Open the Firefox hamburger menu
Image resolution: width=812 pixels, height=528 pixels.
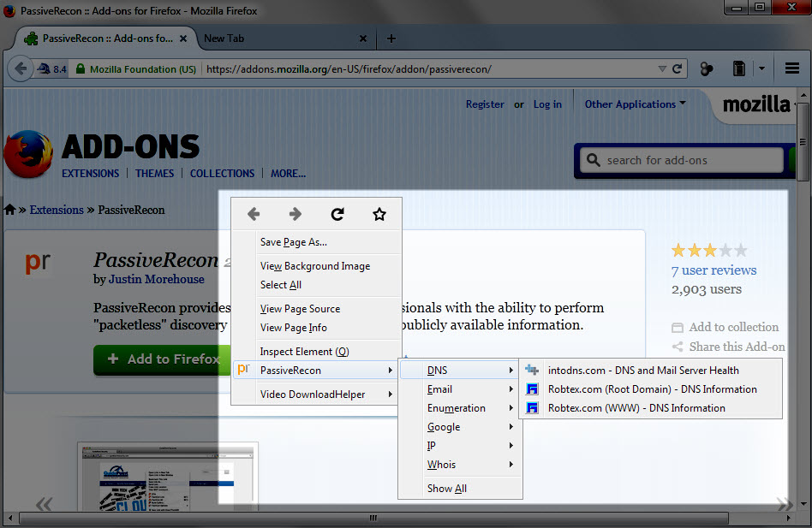coord(791,68)
